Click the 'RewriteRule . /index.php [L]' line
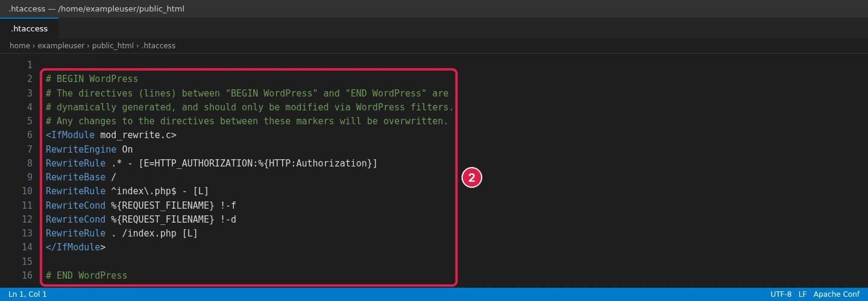868x301 pixels. point(122,233)
